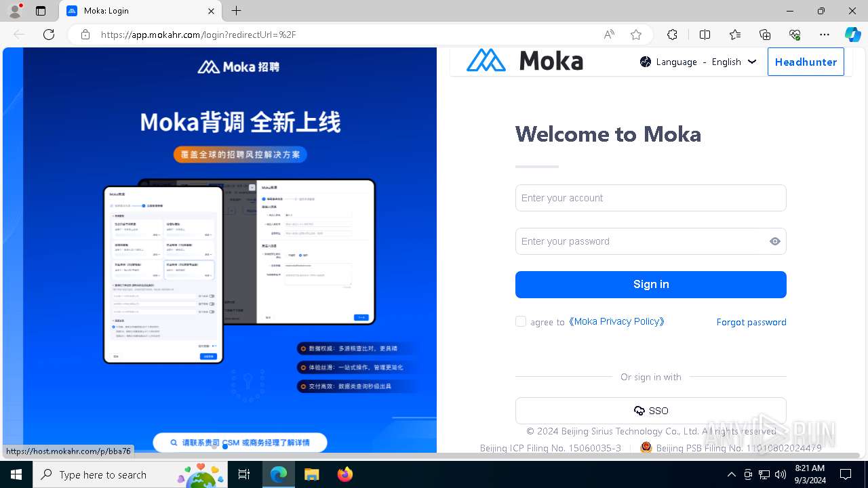Viewport: 868px width, 488px height.
Task: Close the Moka: Login tab
Action: click(212, 11)
